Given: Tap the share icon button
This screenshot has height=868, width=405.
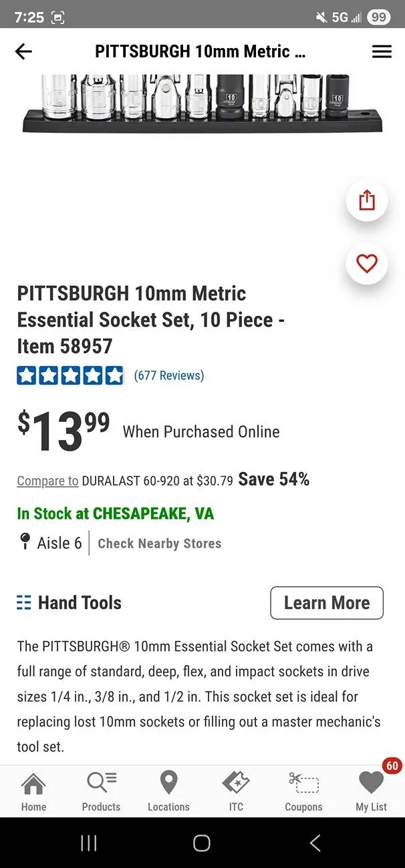Looking at the screenshot, I should [x=367, y=200].
